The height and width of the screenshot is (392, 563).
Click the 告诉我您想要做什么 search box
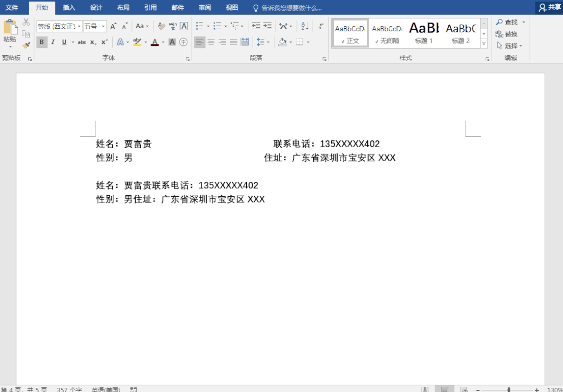point(288,8)
